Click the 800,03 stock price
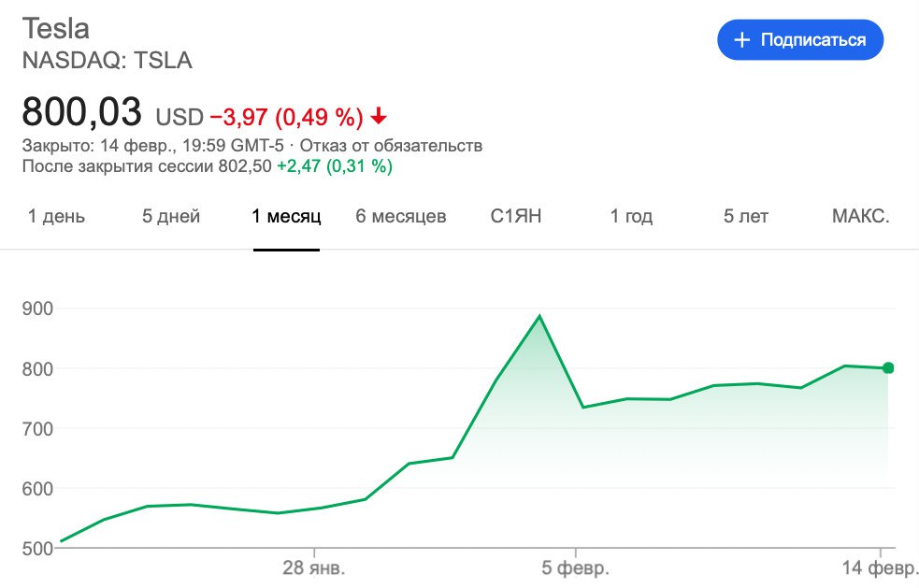Image resolution: width=919 pixels, height=588 pixels. [x=82, y=112]
